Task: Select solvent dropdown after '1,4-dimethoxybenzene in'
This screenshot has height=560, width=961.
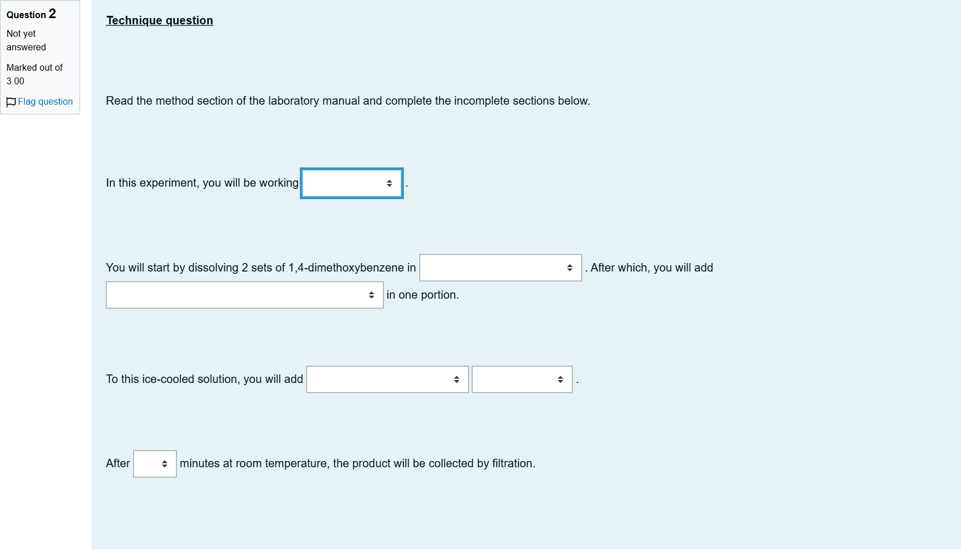Action: pyautogui.click(x=501, y=268)
